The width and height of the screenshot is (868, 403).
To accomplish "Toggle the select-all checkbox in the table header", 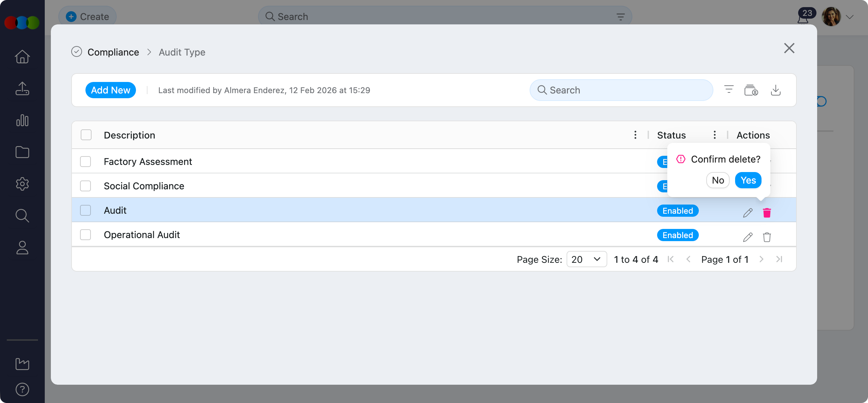I will 85,135.
